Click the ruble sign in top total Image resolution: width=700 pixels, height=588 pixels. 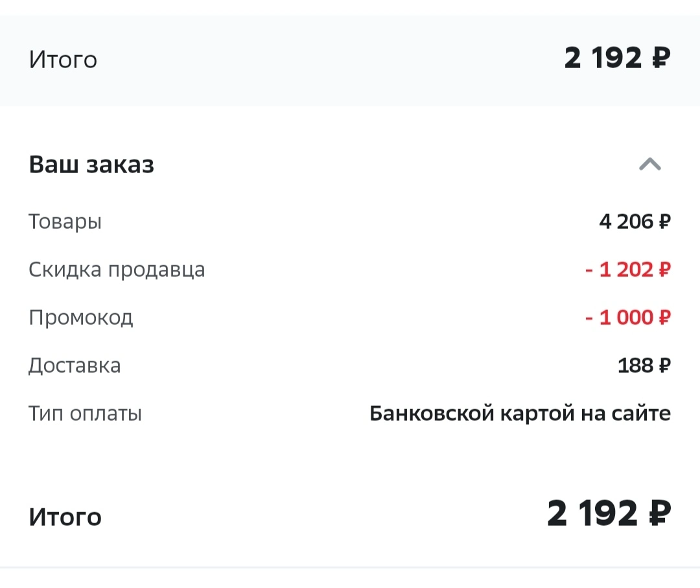(x=661, y=58)
